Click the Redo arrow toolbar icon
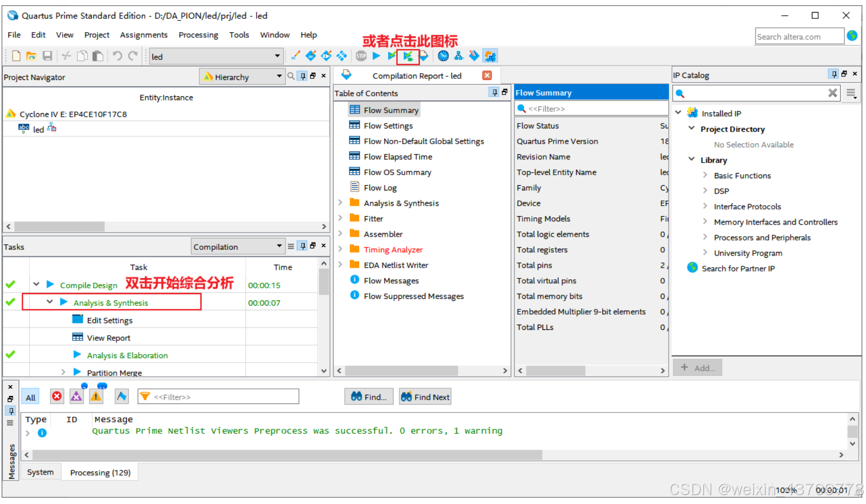 [x=133, y=56]
